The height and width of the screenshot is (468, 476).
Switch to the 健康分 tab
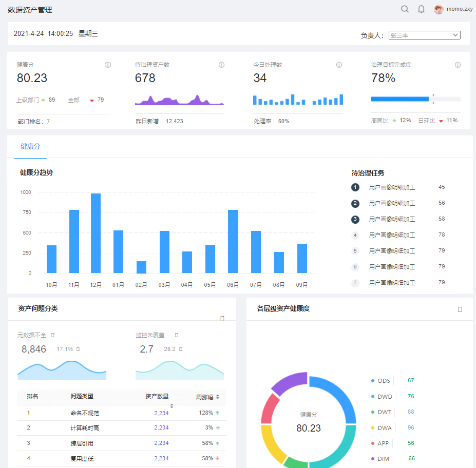point(30,146)
